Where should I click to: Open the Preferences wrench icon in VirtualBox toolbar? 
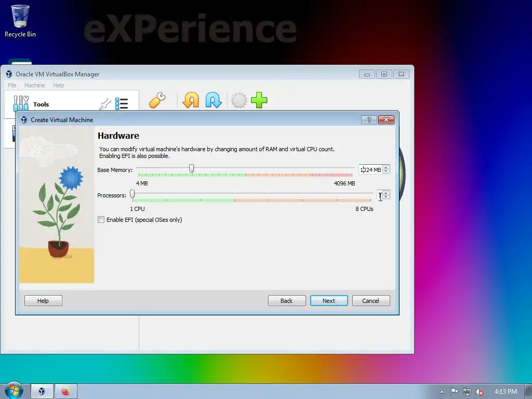[157, 100]
